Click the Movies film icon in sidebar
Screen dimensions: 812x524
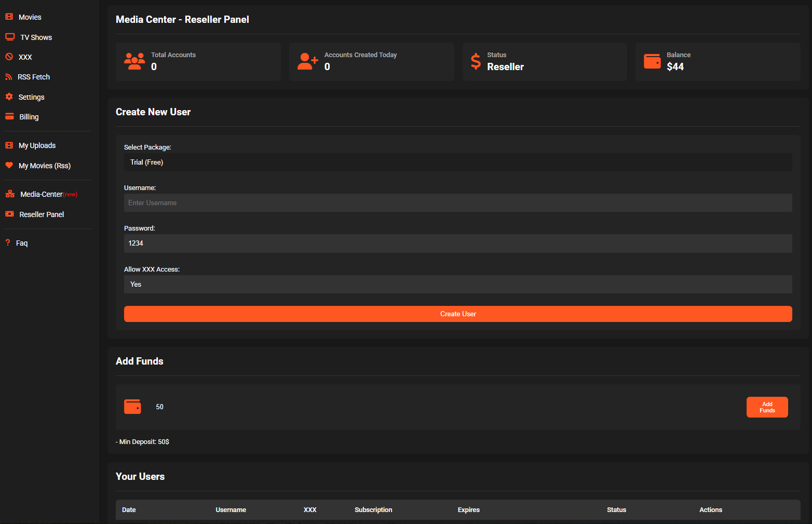(9, 17)
